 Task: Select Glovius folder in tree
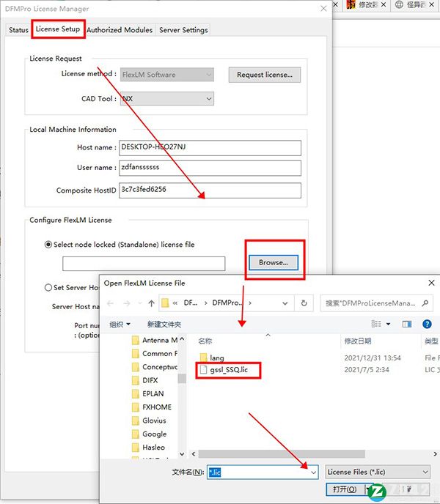click(x=150, y=420)
